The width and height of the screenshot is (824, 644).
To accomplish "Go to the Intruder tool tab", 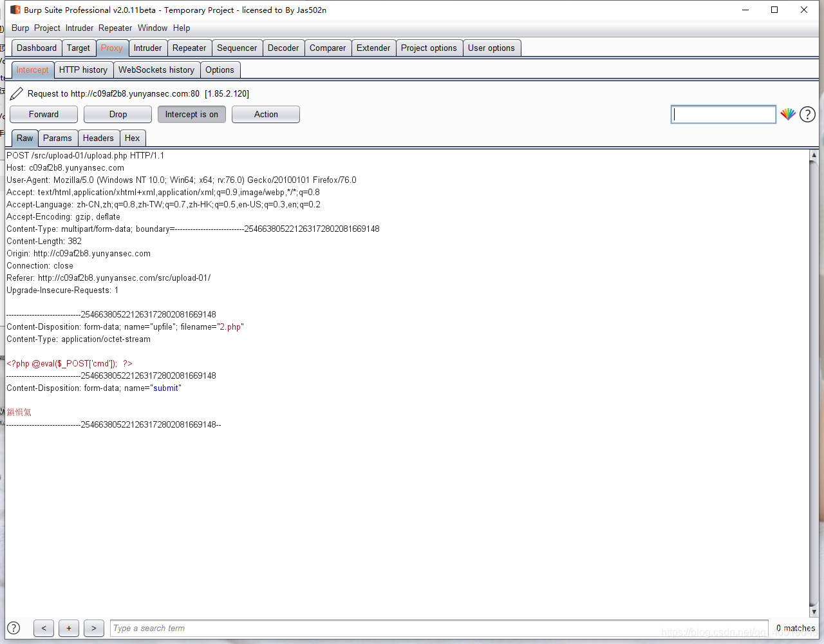I will [148, 48].
